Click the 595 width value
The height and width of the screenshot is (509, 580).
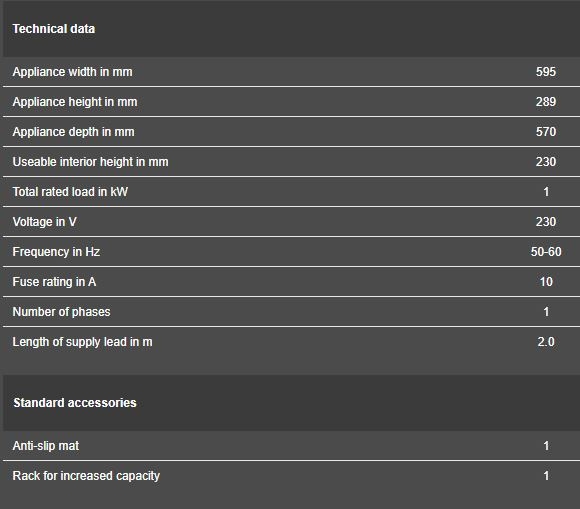[546, 72]
